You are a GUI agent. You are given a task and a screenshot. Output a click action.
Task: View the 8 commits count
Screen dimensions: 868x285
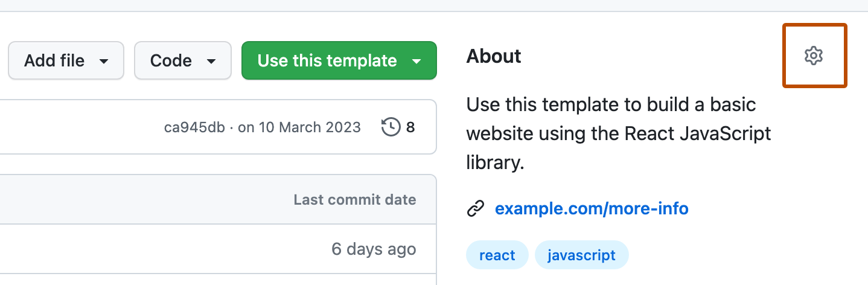coord(410,127)
